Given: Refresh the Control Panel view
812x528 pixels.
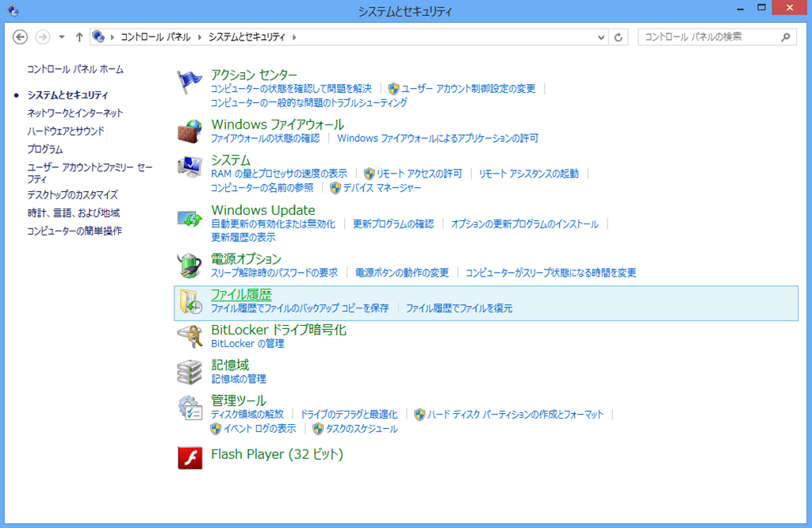Looking at the screenshot, I should pyautogui.click(x=619, y=37).
